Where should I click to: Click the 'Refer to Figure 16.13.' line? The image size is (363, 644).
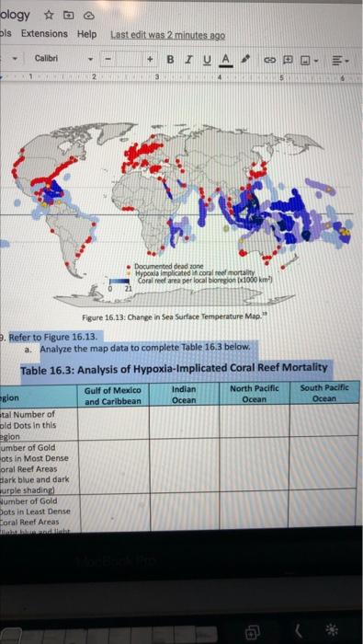pos(53,338)
